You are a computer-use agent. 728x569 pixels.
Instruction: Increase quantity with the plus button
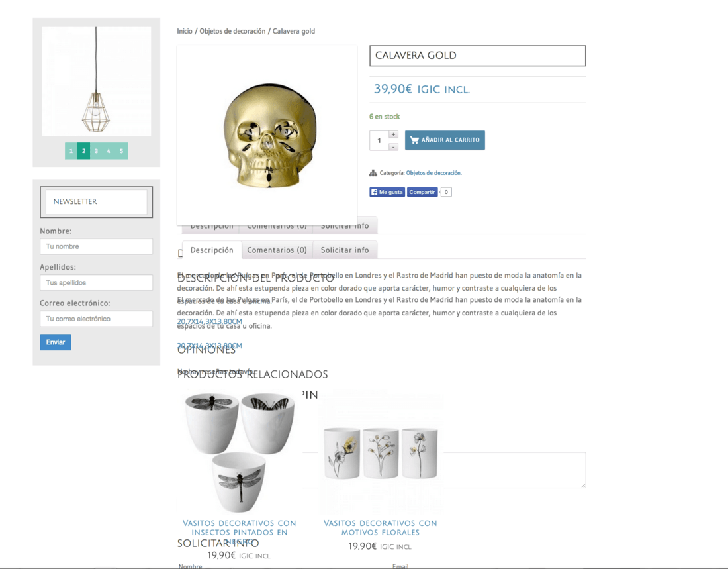393,134
